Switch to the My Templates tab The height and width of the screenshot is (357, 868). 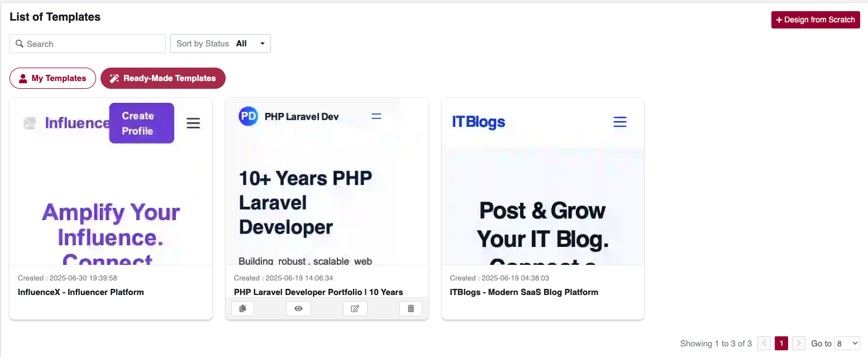click(53, 78)
